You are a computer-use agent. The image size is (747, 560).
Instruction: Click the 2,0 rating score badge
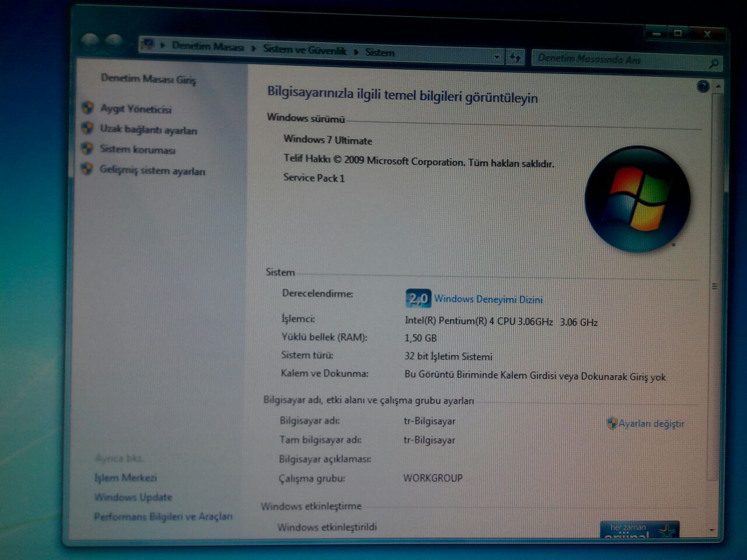click(418, 299)
